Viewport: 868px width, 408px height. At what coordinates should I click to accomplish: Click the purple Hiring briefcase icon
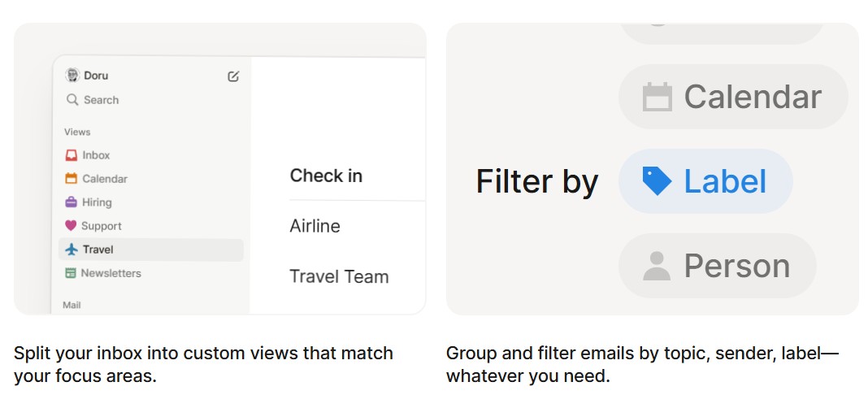tap(71, 202)
